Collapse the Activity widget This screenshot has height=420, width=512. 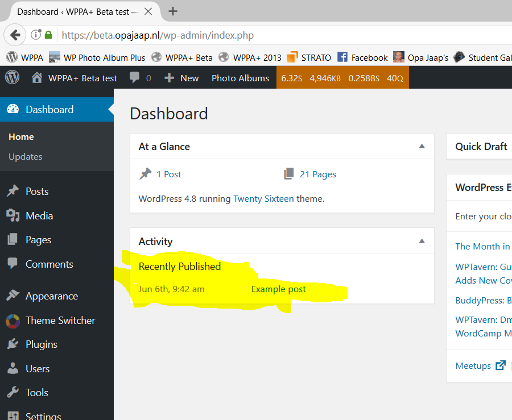[422, 241]
